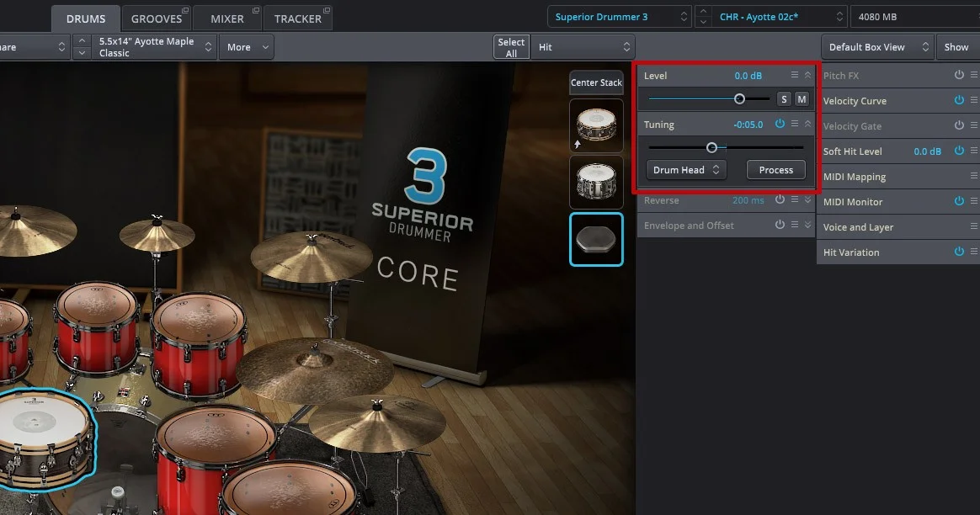
Task: Open the TRACKER tab
Action: [x=297, y=19]
